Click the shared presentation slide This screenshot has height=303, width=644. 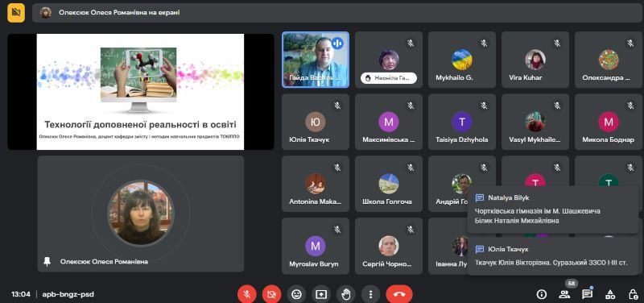point(140,92)
